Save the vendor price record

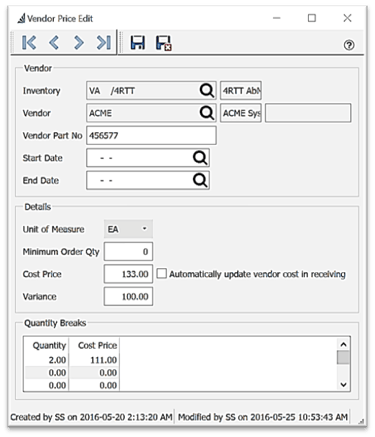point(138,43)
